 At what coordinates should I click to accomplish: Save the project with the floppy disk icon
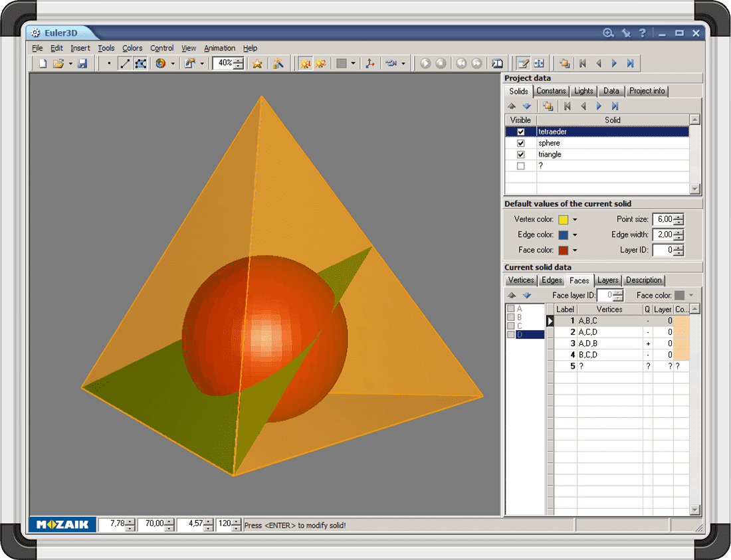tap(82, 64)
